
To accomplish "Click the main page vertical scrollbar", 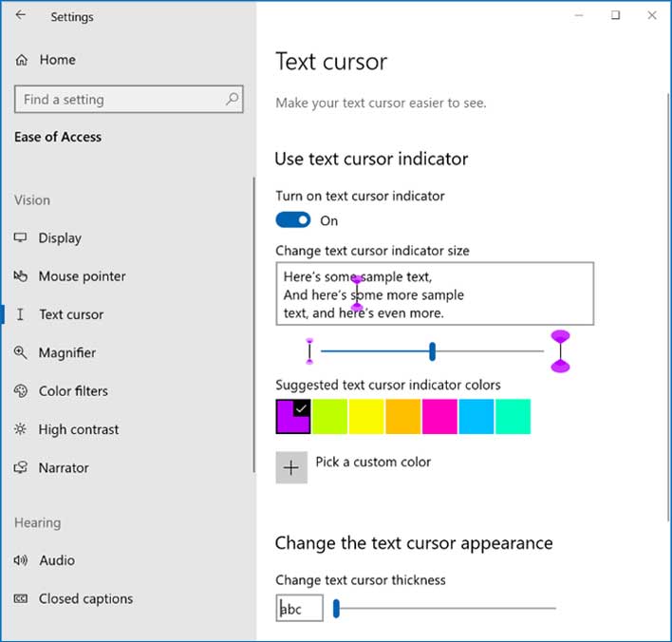I will pyautogui.click(x=668, y=307).
